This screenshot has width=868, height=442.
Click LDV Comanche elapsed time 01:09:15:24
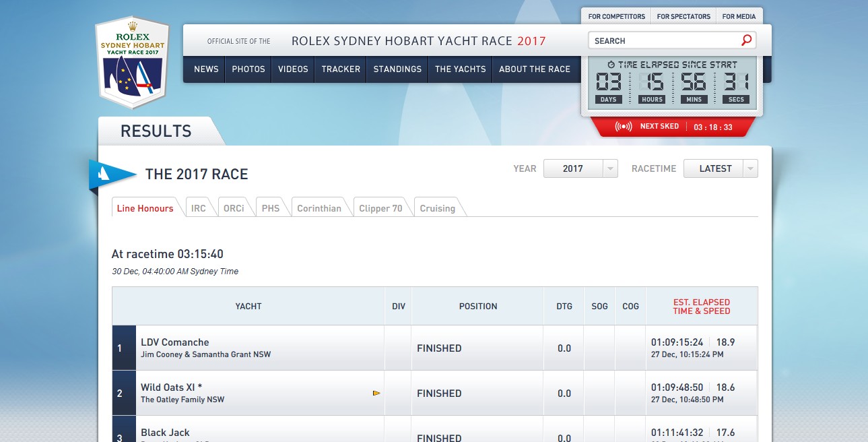[x=677, y=342]
